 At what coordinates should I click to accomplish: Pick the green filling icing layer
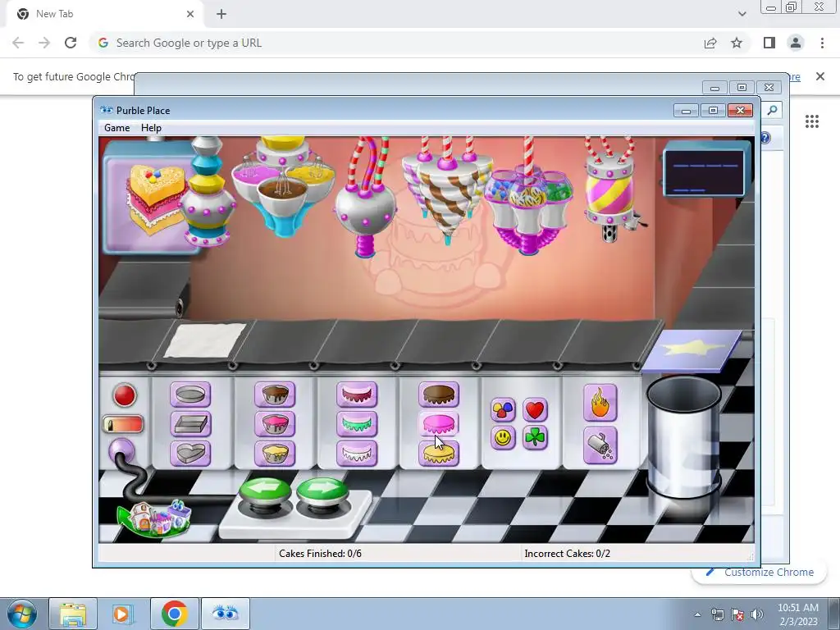(357, 424)
